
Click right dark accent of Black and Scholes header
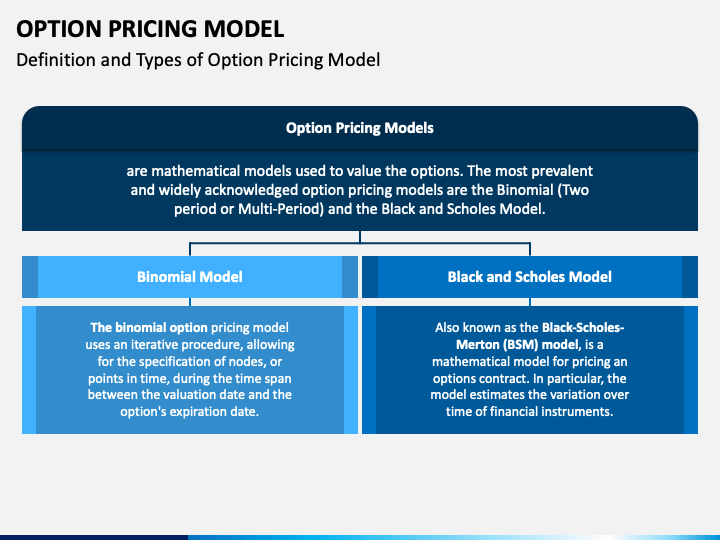690,277
